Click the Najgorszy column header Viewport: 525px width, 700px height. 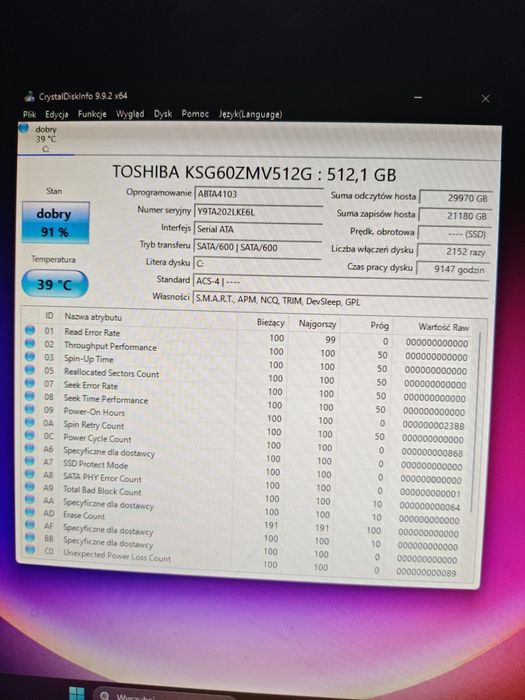click(317, 324)
